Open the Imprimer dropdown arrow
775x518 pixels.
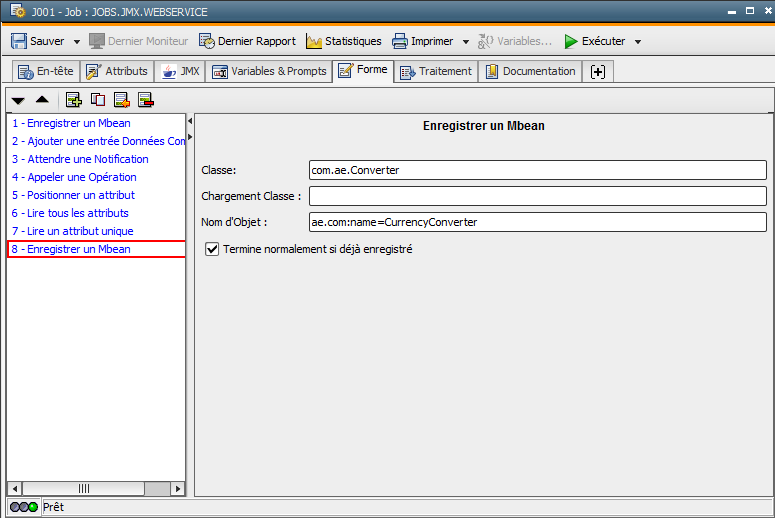(465, 42)
